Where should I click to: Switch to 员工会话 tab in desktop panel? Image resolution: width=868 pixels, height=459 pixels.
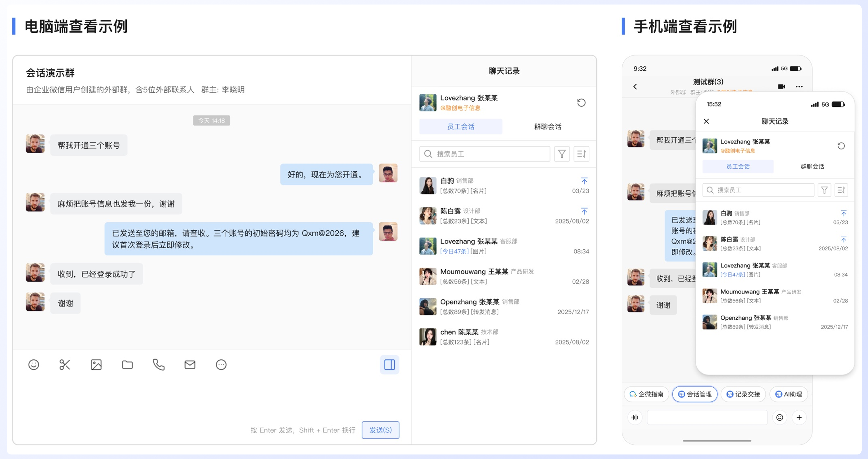[461, 127]
